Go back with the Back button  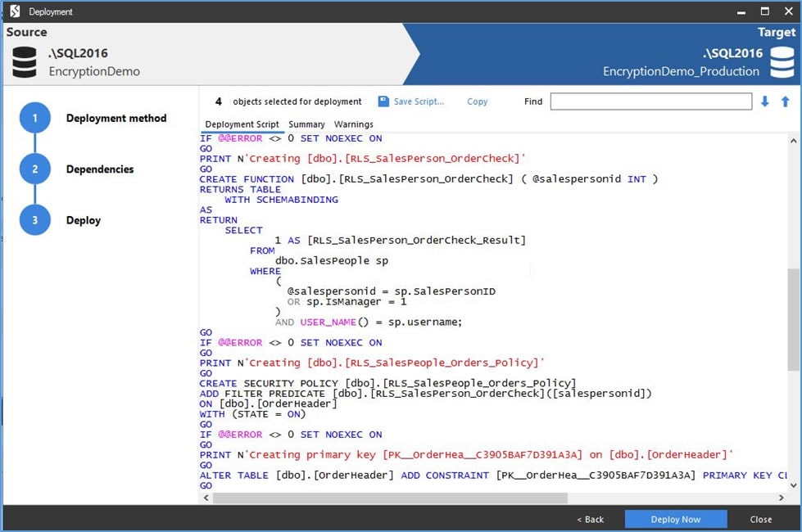pos(590,519)
